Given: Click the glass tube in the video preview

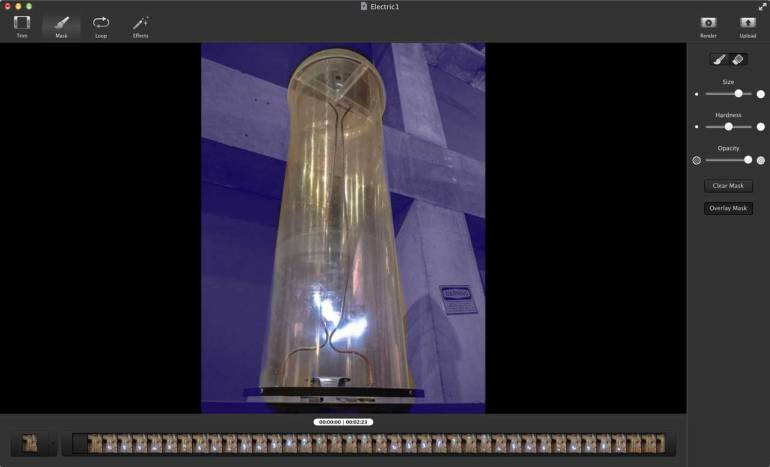Looking at the screenshot, I should coord(336,221).
